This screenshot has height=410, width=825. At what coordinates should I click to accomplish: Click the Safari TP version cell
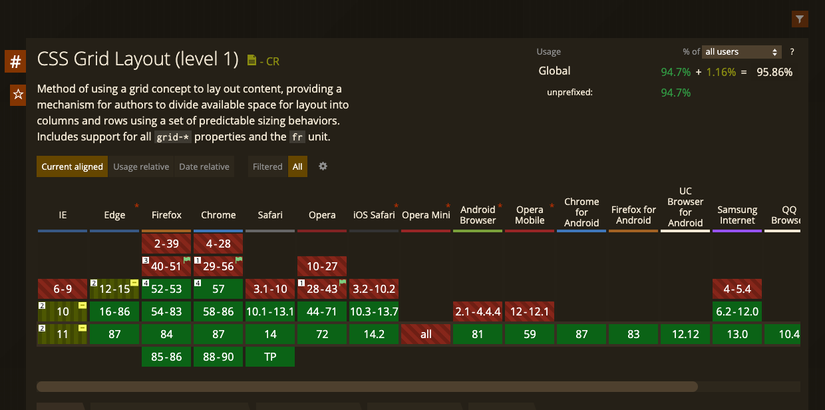[270, 357]
